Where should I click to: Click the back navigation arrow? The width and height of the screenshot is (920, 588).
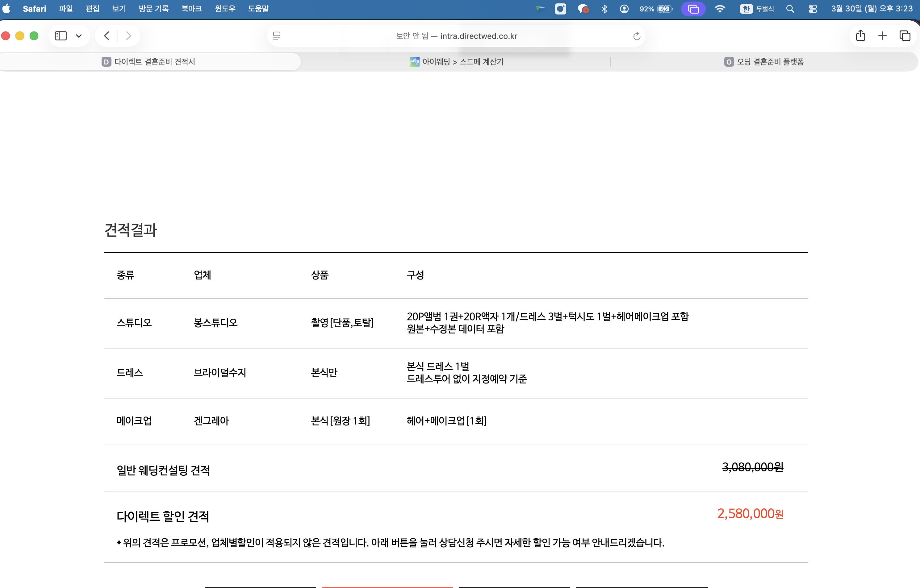pos(107,35)
